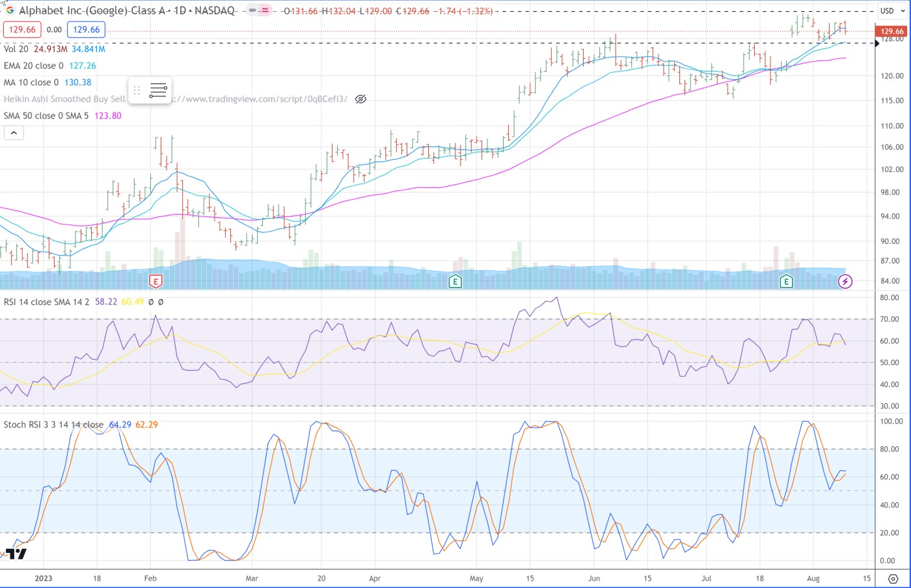Viewport: 911px width, 588px height.
Task: Click the Mar label on time axis
Action: 252,578
